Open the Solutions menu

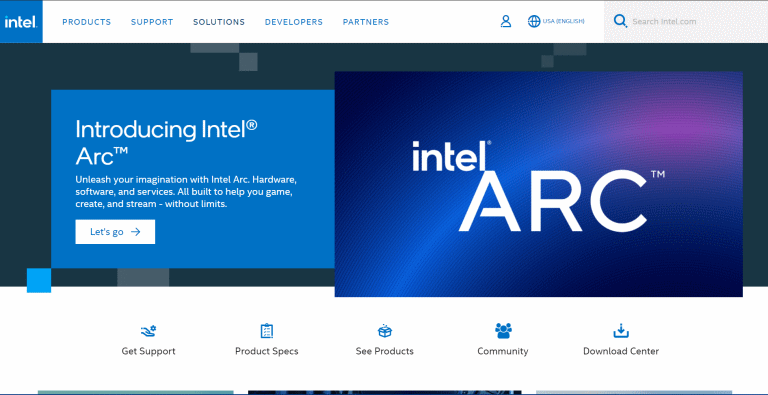[x=219, y=22]
